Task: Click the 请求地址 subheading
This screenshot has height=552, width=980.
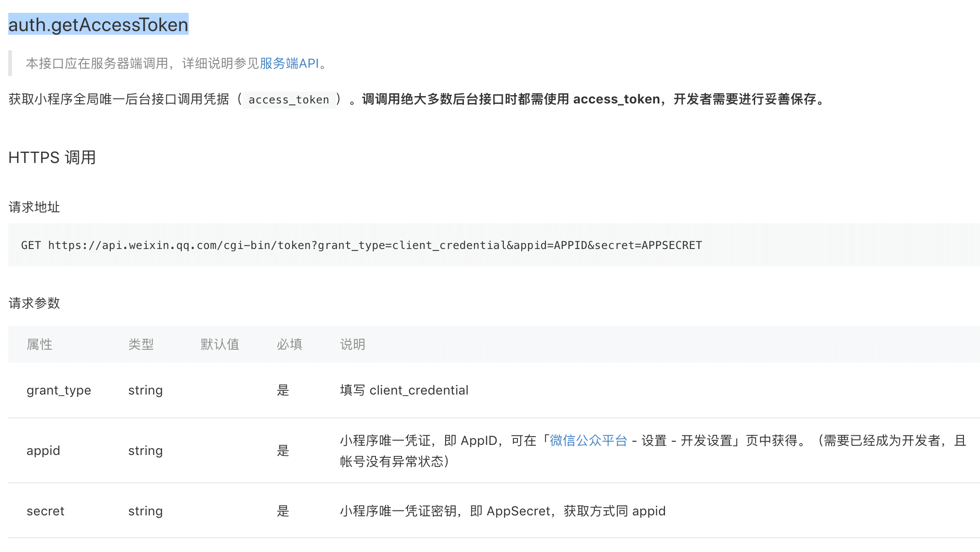Action: [34, 207]
